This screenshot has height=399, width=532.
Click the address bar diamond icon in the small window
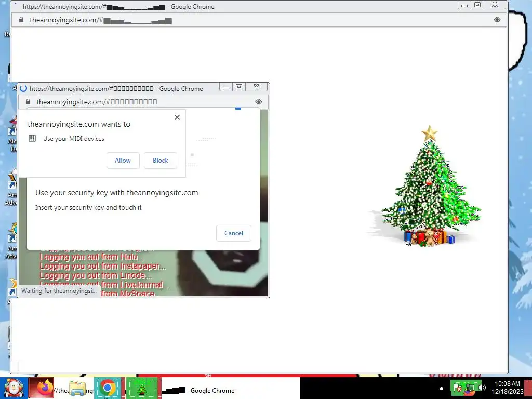coord(259,102)
